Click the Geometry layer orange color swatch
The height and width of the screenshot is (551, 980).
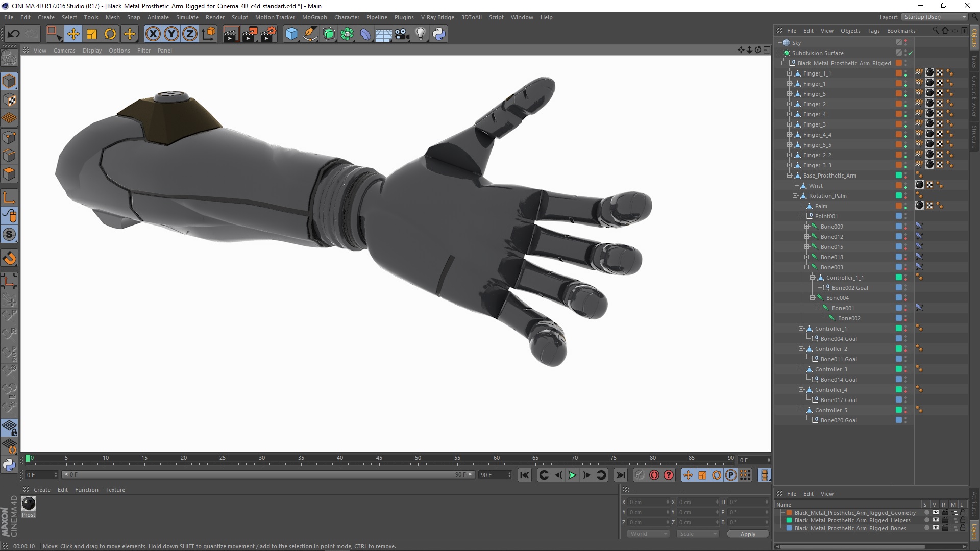click(789, 513)
